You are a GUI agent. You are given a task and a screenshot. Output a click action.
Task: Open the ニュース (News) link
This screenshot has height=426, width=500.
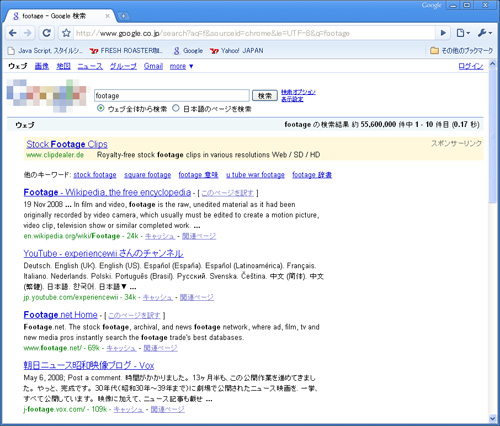90,66
